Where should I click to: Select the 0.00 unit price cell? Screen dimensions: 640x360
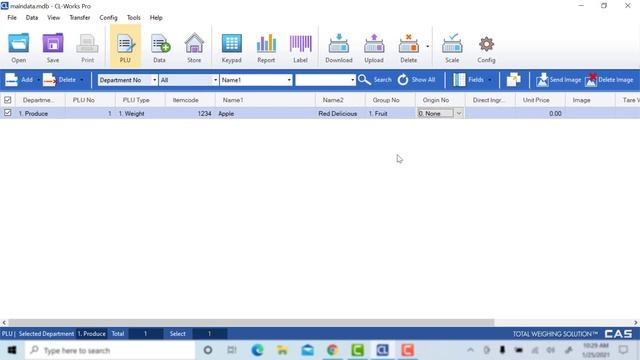click(x=540, y=113)
